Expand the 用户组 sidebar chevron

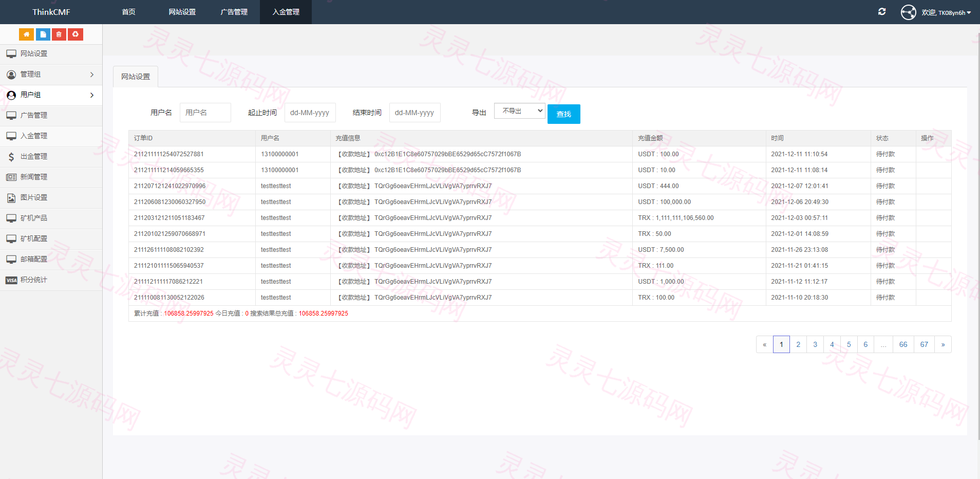pyautogui.click(x=92, y=95)
